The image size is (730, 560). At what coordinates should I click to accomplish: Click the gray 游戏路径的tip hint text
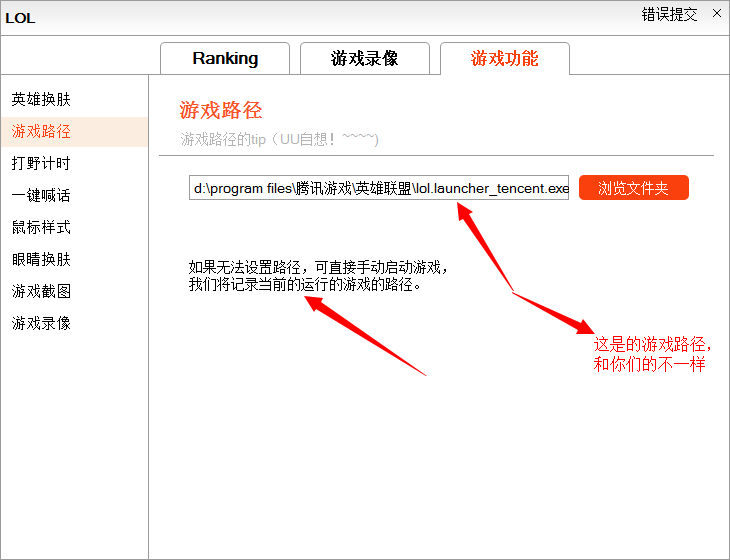pos(279,139)
